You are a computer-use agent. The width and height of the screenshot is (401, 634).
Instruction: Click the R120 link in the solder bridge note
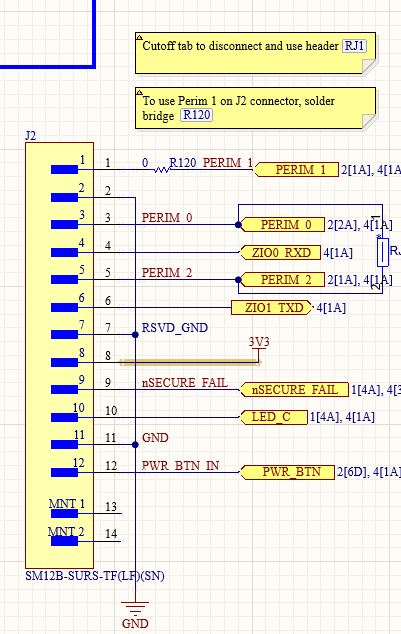pos(196,115)
